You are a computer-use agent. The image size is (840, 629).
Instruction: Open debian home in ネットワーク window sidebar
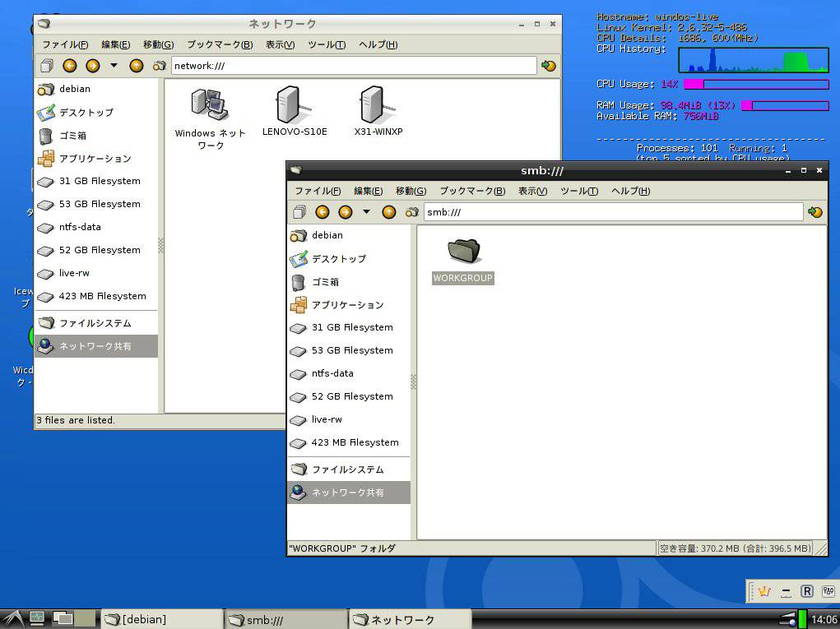[96, 89]
